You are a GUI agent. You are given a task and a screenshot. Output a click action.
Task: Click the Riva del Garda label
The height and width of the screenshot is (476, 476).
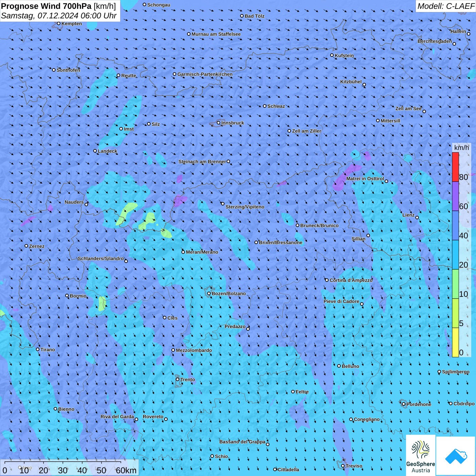[x=117, y=417]
